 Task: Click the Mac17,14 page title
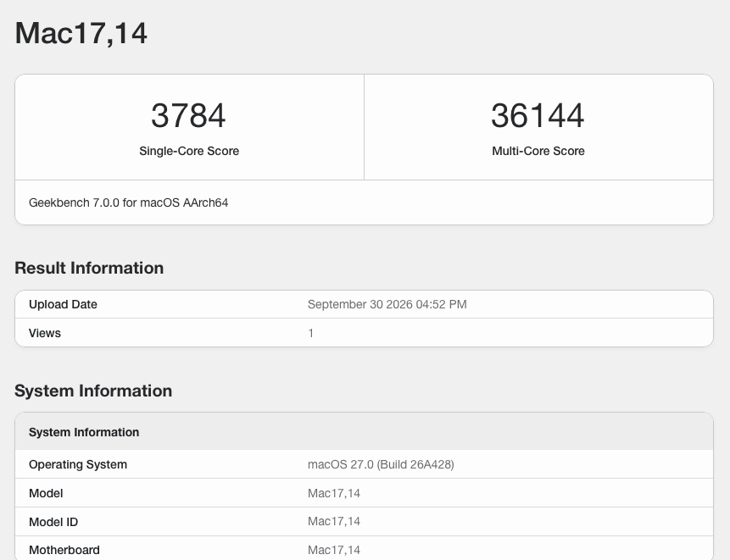(x=81, y=34)
